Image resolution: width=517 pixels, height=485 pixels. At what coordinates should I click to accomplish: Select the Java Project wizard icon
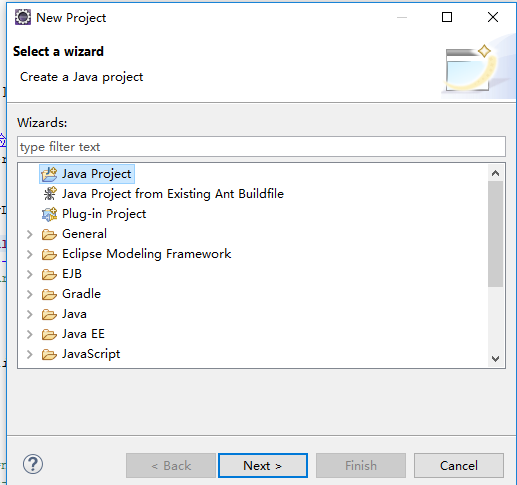tap(49, 174)
